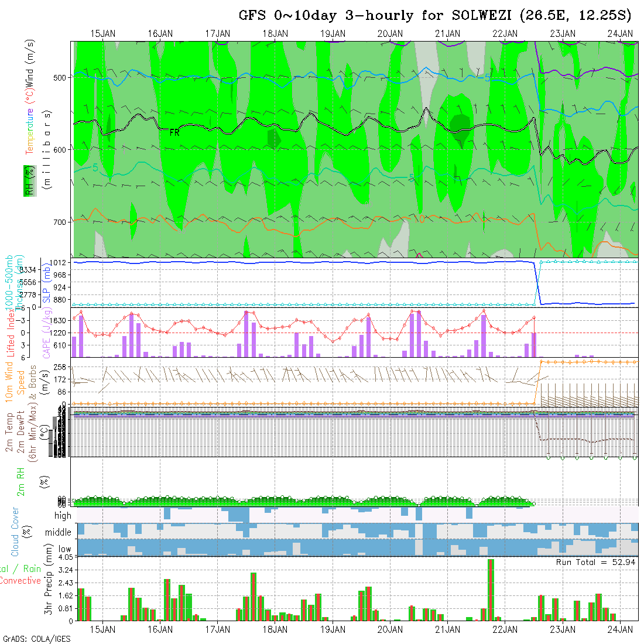
Task: Click the "high" cloud cover row label
Action: 63,516
